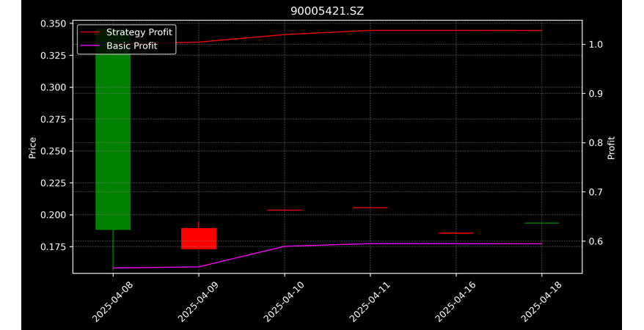Viewport: 644px width, 330px height.
Task: Click the red dash candle on 2025-04-16
Action: pyautogui.click(x=456, y=233)
